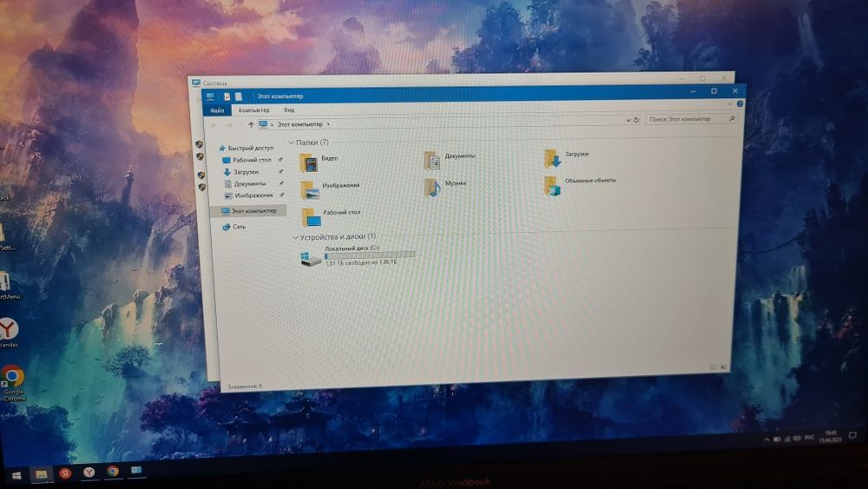Click РУС language indicator in tray

click(x=809, y=438)
